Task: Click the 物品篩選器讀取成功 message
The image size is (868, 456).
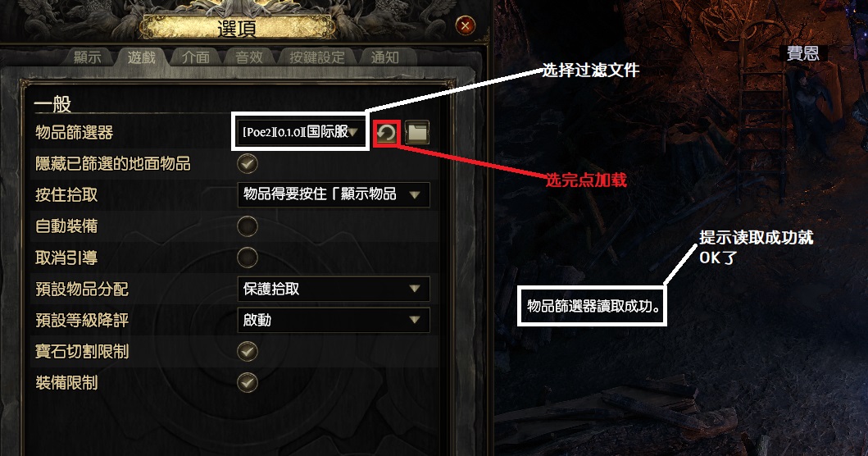Action: (594, 306)
